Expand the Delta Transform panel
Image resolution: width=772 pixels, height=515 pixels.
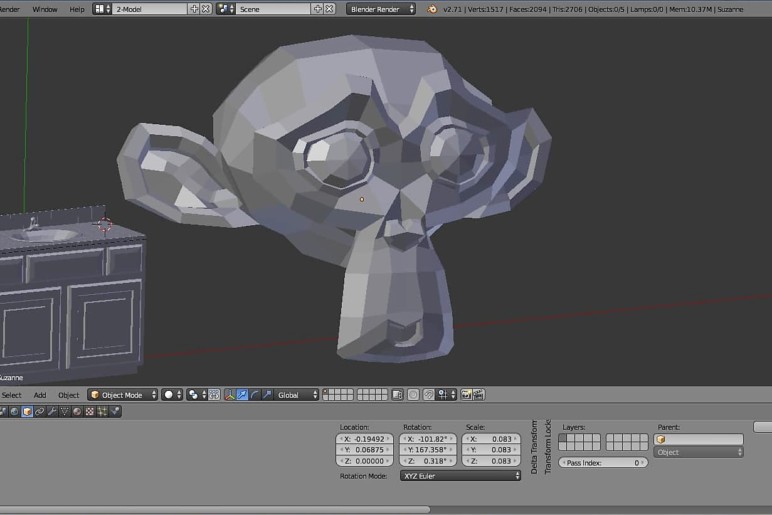[534, 447]
